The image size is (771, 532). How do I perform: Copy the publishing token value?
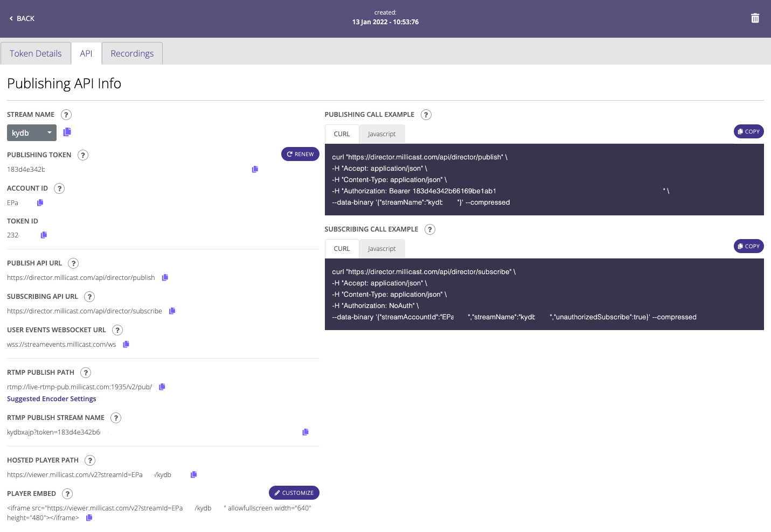pos(255,169)
